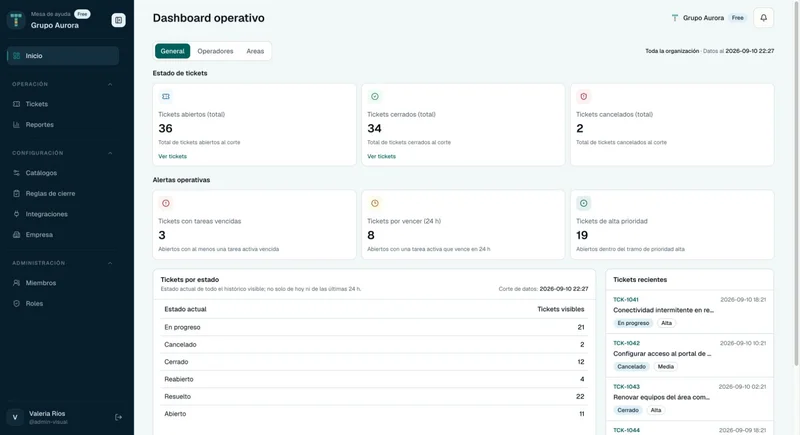Click the Tickets abiertos card icon
The height and width of the screenshot is (435, 800).
[166, 96]
